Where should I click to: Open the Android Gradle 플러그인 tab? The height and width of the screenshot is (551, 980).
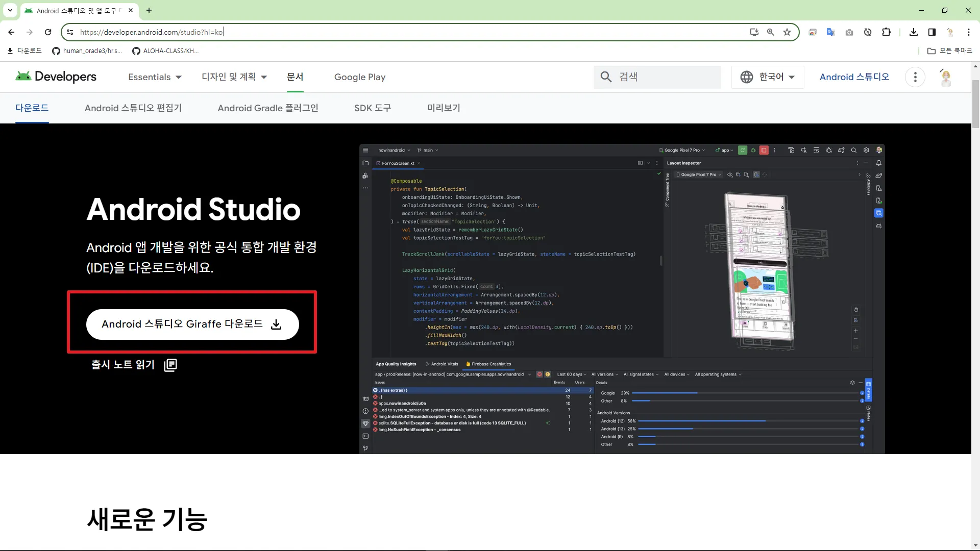[268, 108]
